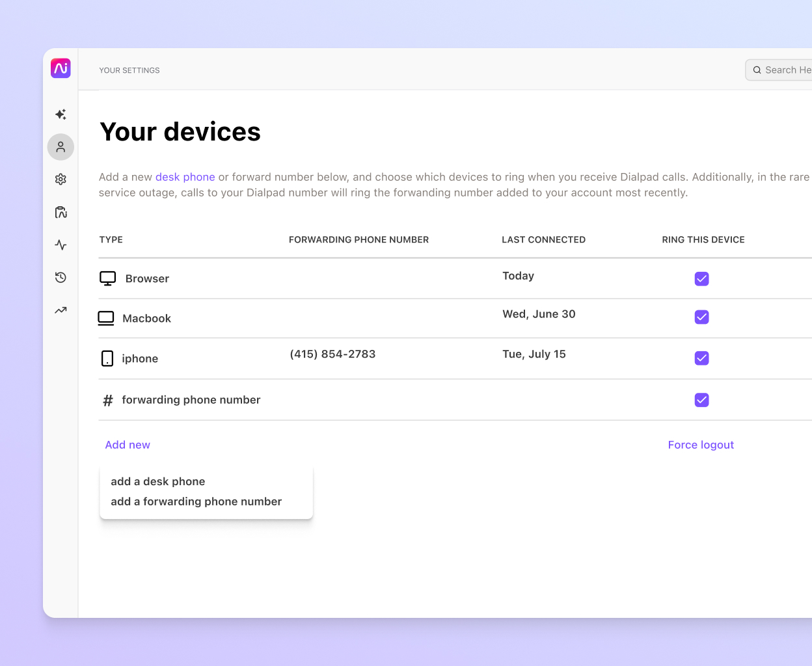
Task: Click the Force logout link
Action: pyautogui.click(x=701, y=444)
